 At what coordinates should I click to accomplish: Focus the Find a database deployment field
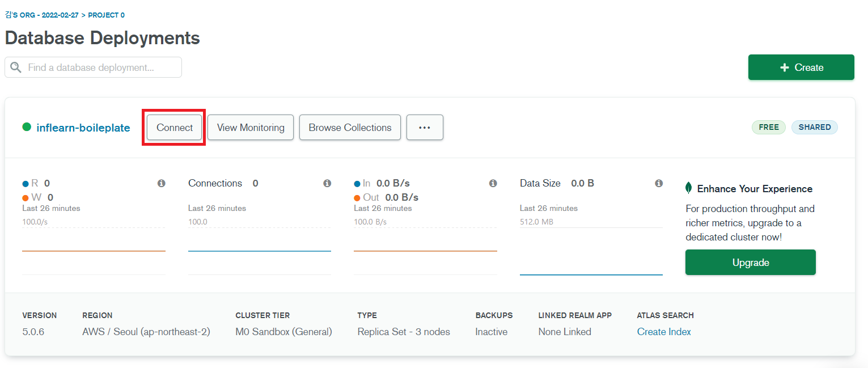click(x=93, y=67)
